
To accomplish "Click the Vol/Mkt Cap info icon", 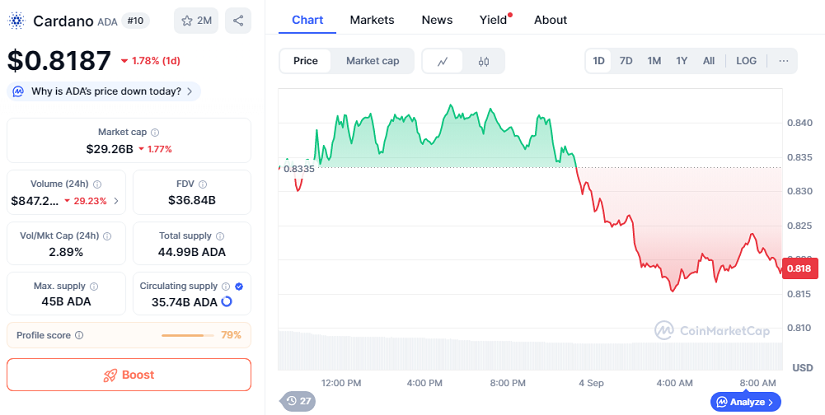I will 107,236.
